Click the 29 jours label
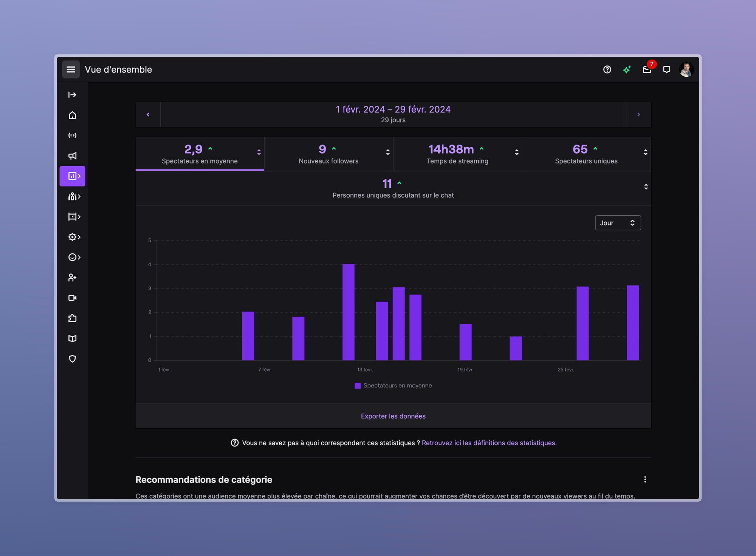This screenshot has width=756, height=556. (x=393, y=120)
